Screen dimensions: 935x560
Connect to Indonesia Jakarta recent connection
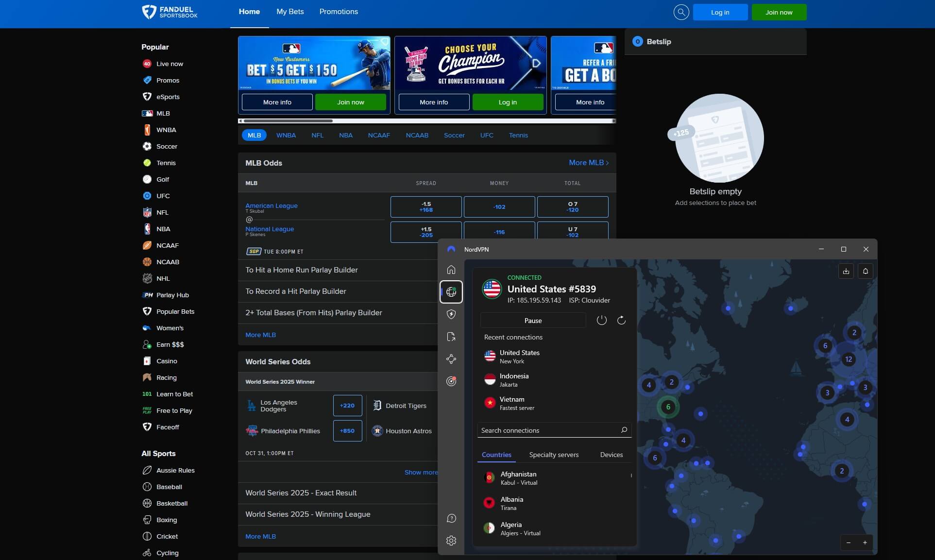[x=554, y=380]
